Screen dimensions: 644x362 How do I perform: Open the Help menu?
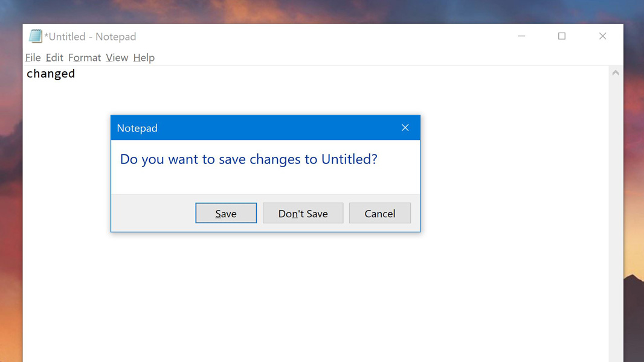click(x=144, y=58)
